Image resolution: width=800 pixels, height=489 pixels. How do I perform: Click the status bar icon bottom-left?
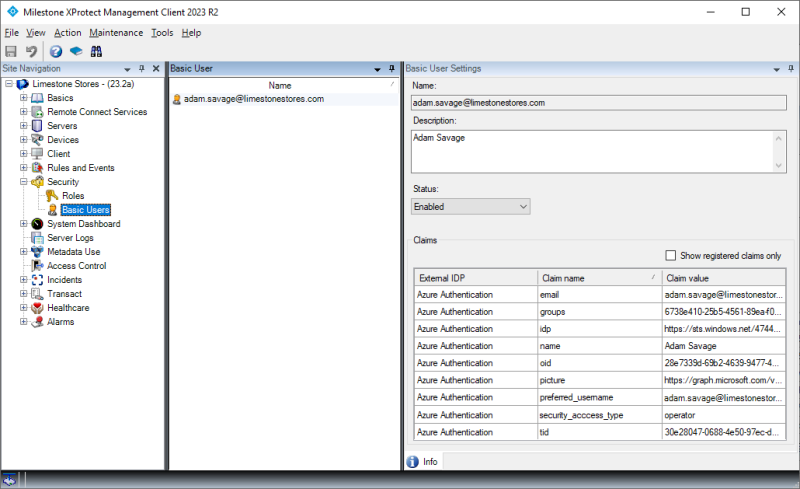pyautogui.click(x=9, y=480)
